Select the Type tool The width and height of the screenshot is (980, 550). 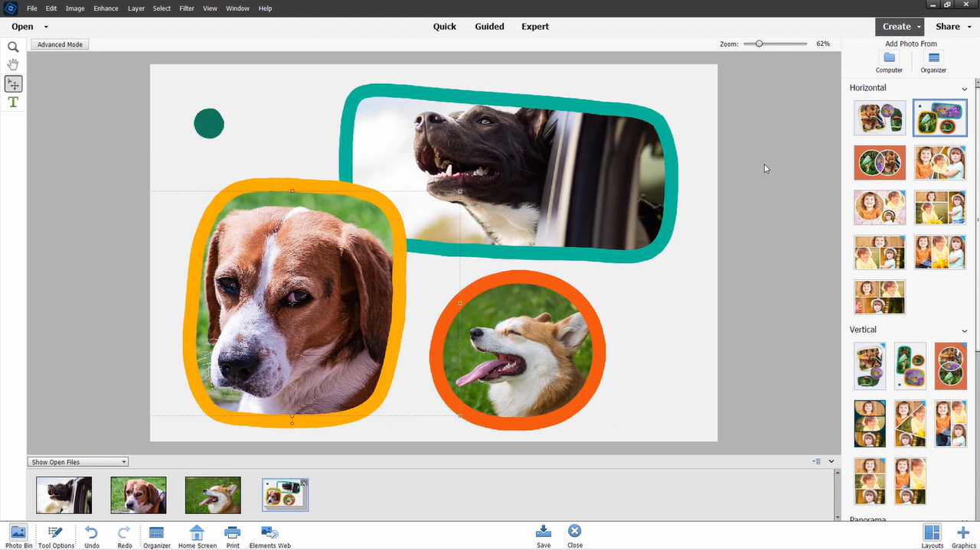point(13,102)
